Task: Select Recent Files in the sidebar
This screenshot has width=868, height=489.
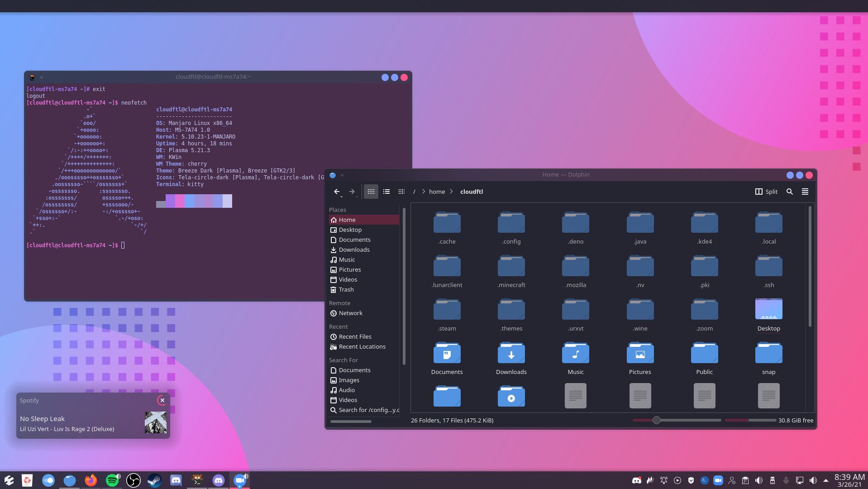Action: point(355,336)
